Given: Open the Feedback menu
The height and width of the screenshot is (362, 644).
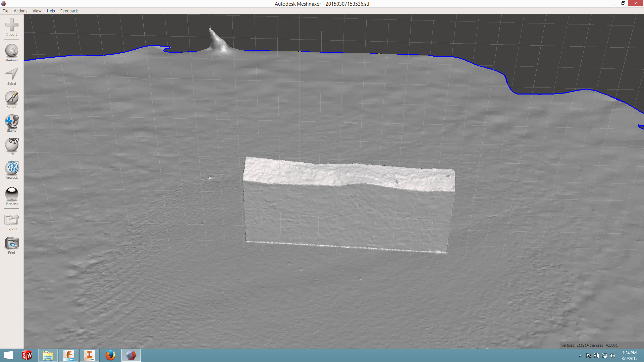Looking at the screenshot, I should pos(69,11).
